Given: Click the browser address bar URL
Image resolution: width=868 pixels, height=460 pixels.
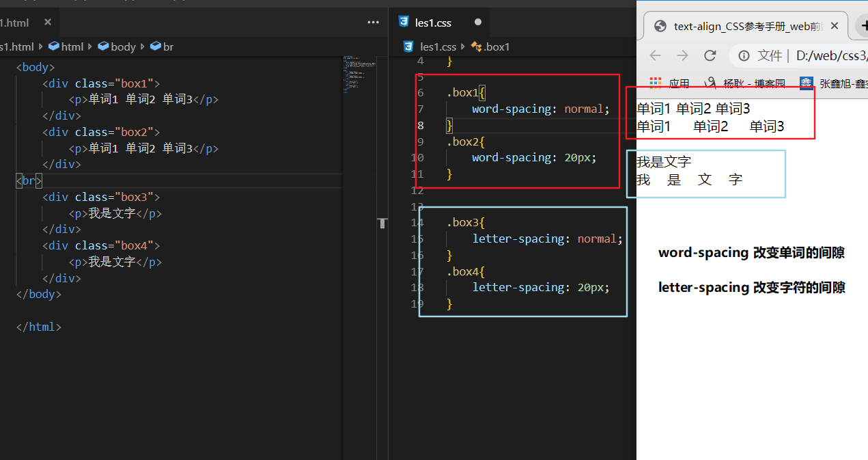Looking at the screenshot, I should pos(830,55).
